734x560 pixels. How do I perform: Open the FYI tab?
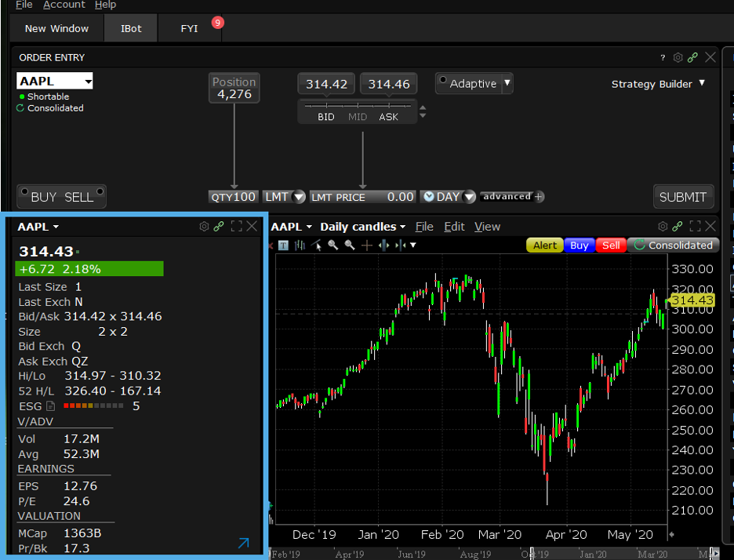pyautogui.click(x=189, y=28)
